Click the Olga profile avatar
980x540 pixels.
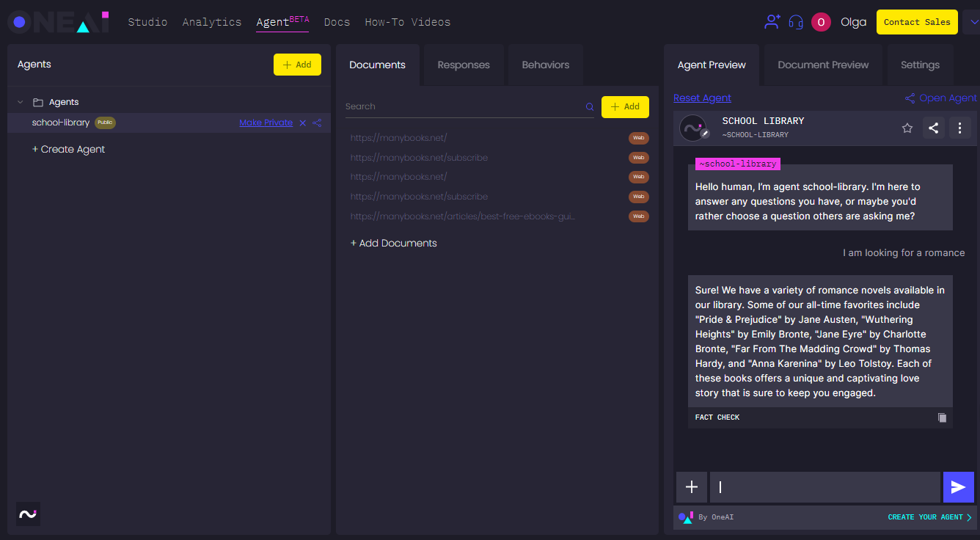point(821,22)
